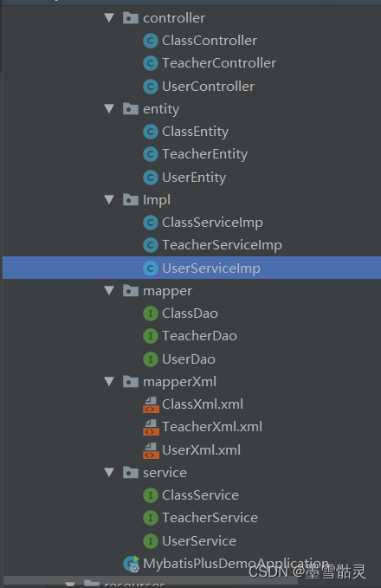The image size is (381, 588).
Task: Click the controller folder icon
Action: 131,17
